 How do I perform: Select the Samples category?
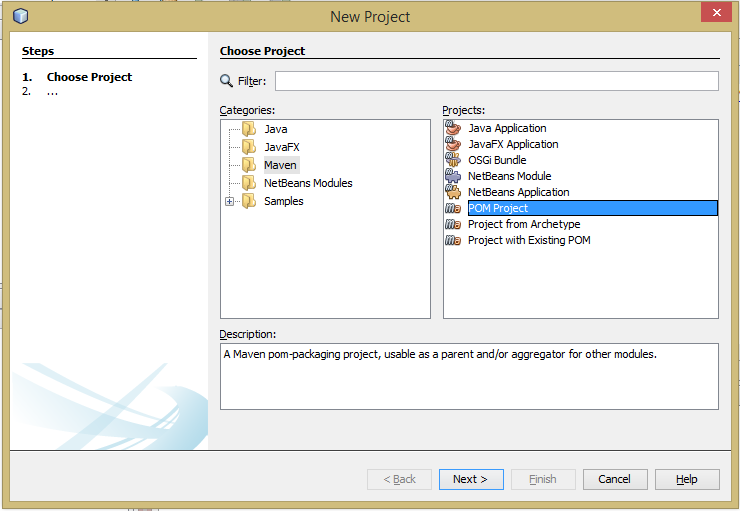[x=284, y=201]
